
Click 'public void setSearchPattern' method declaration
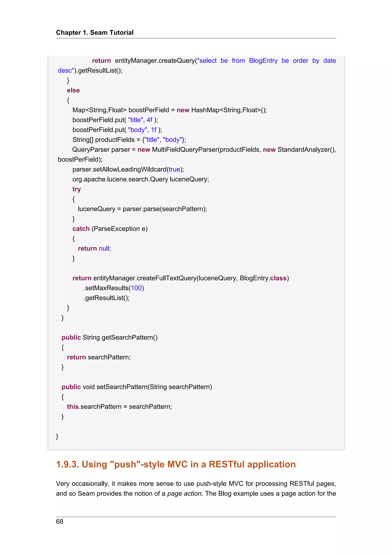[137, 387]
